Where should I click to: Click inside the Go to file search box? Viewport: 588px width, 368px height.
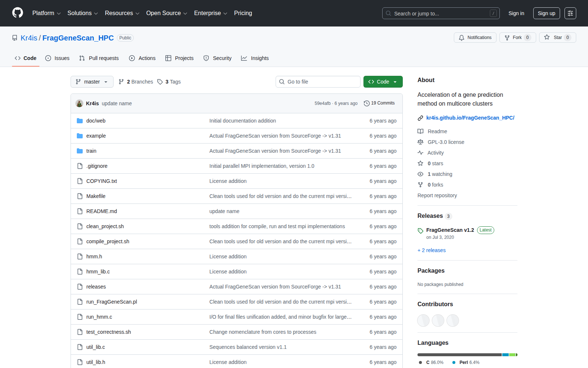click(x=318, y=81)
